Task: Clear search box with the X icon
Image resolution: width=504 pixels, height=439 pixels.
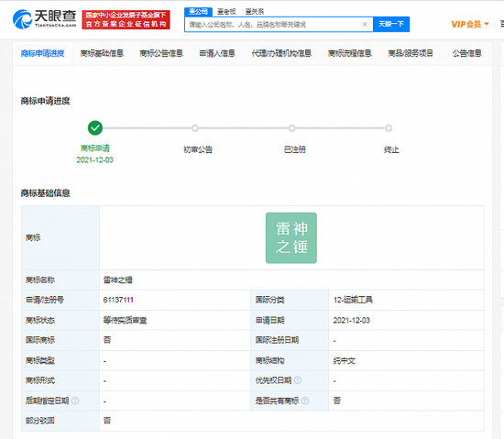Action: pos(365,24)
